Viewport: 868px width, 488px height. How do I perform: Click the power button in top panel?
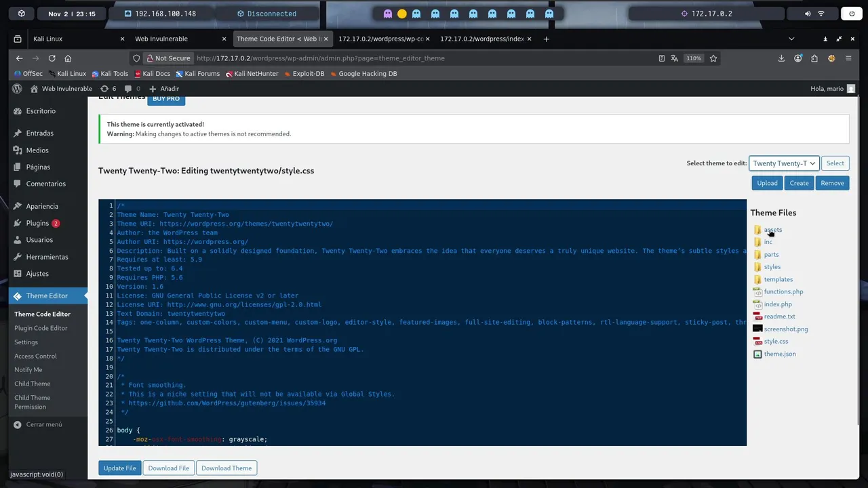tap(852, 14)
